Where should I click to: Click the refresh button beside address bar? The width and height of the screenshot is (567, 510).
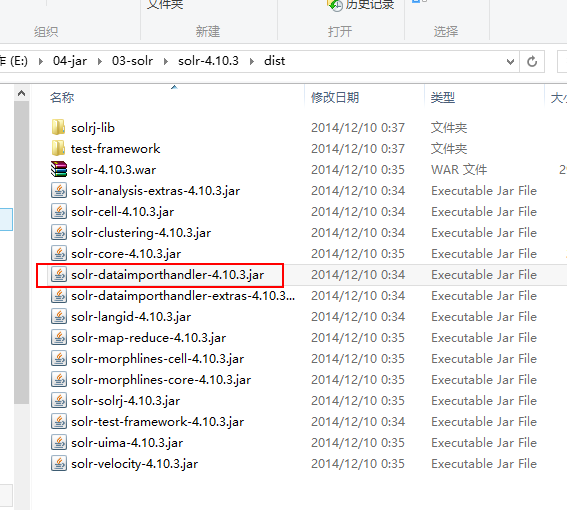click(x=532, y=61)
